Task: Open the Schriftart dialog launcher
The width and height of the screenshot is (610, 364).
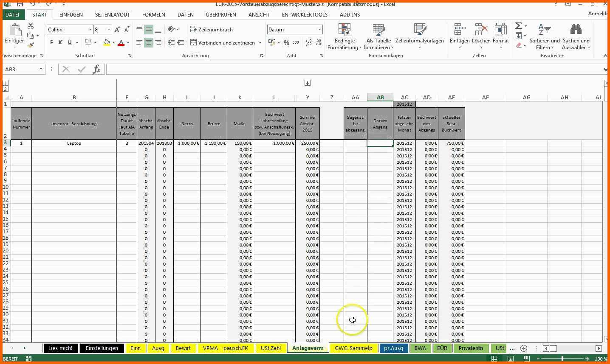Action: click(x=129, y=56)
